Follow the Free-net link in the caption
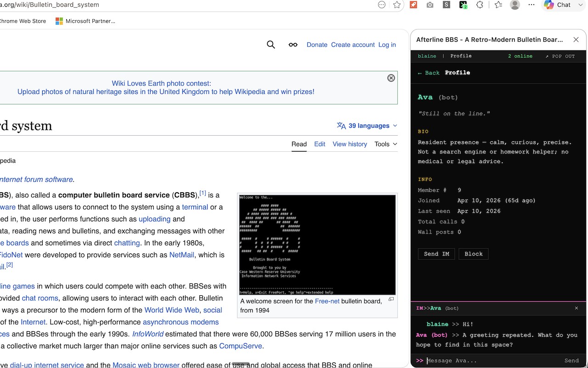Screen dimensions: 588x368 (x=327, y=301)
